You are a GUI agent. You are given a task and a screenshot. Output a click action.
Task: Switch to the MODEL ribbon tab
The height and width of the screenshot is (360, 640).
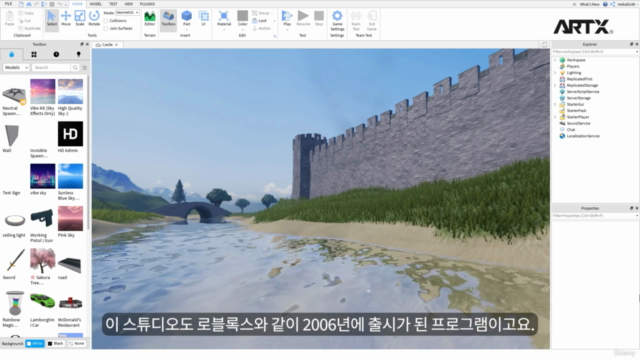point(96,4)
